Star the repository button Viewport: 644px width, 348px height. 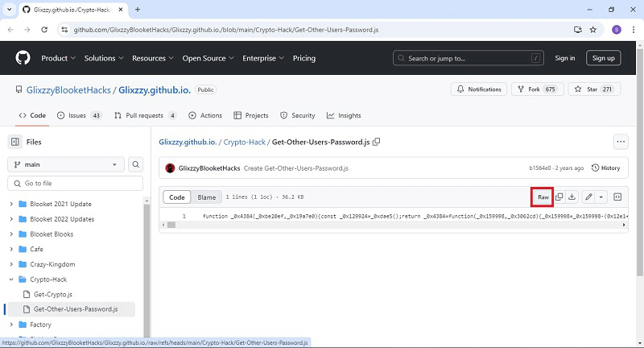[594, 89]
